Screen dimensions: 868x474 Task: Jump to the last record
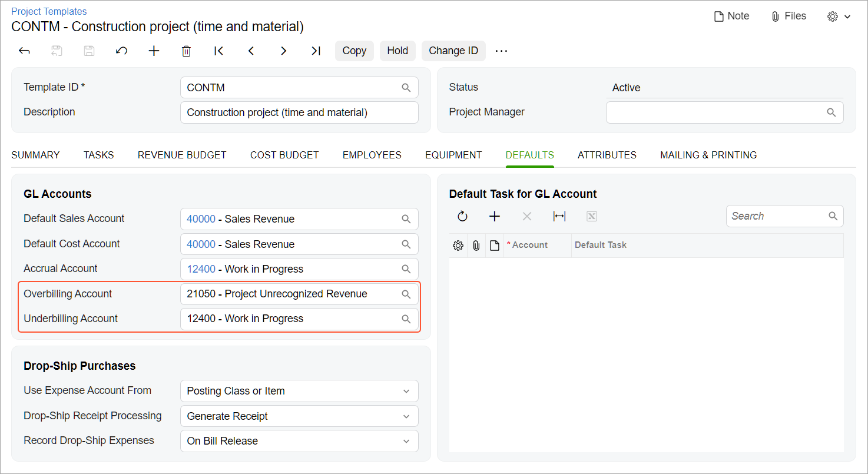pos(316,51)
